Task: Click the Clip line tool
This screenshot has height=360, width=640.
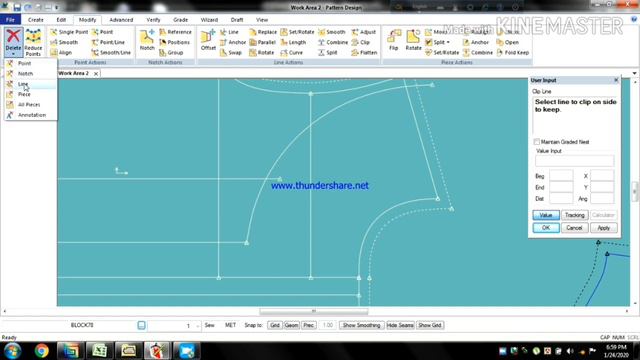Action: tap(360, 42)
